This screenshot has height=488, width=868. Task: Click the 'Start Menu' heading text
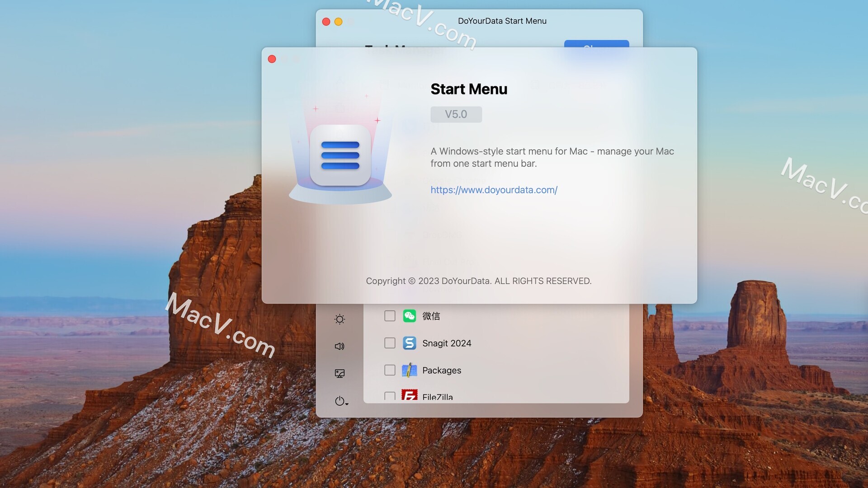[469, 89]
